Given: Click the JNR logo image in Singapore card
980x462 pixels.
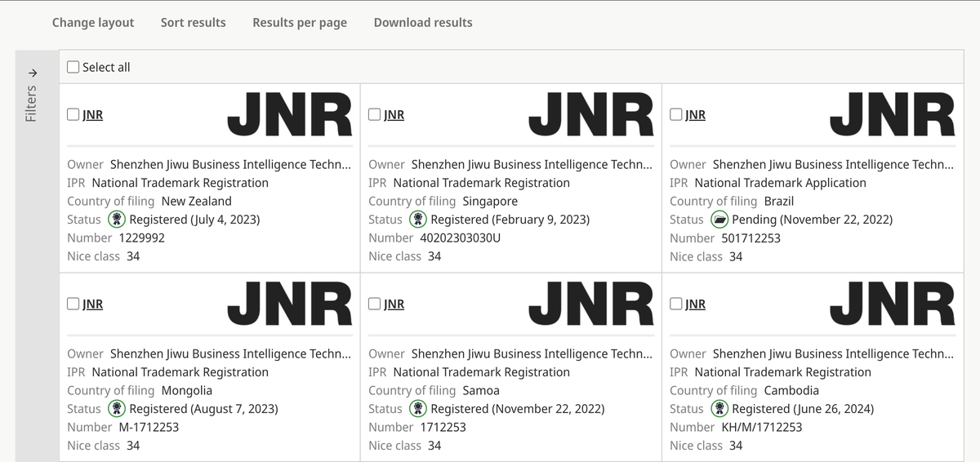Looking at the screenshot, I should tap(591, 114).
